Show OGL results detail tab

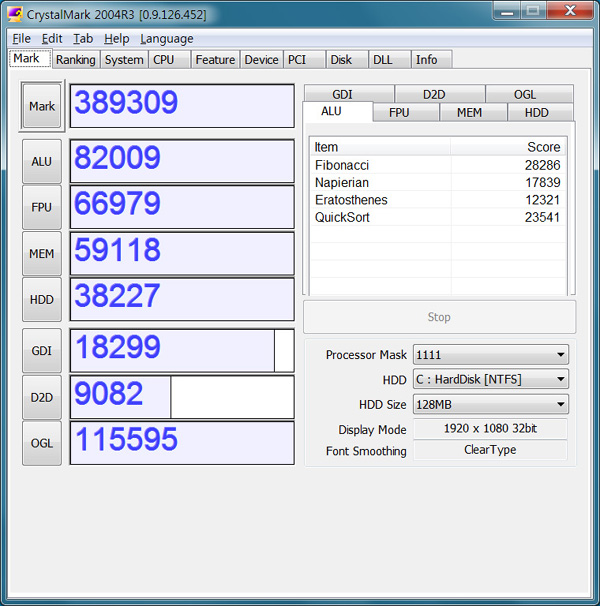529,94
